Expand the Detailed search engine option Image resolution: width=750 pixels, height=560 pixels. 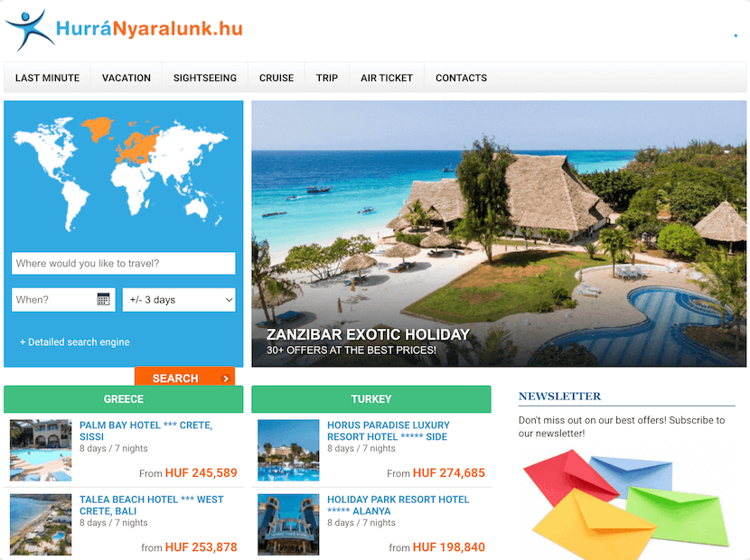tap(75, 342)
